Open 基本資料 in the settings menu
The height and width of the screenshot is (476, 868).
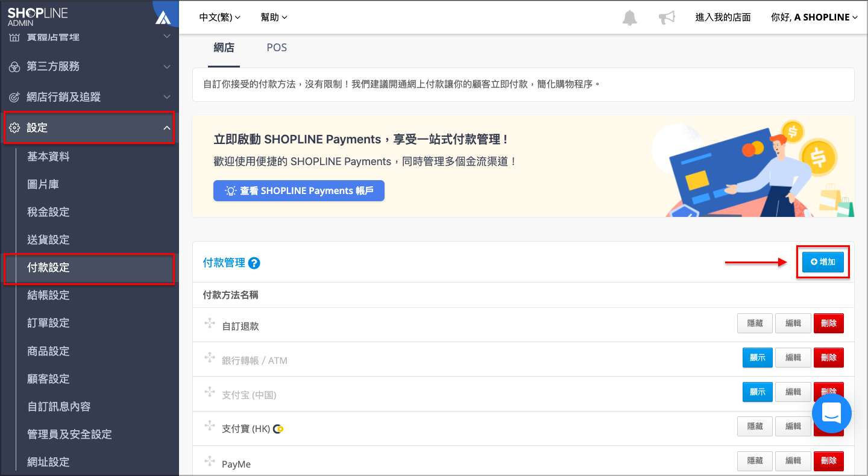48,157
